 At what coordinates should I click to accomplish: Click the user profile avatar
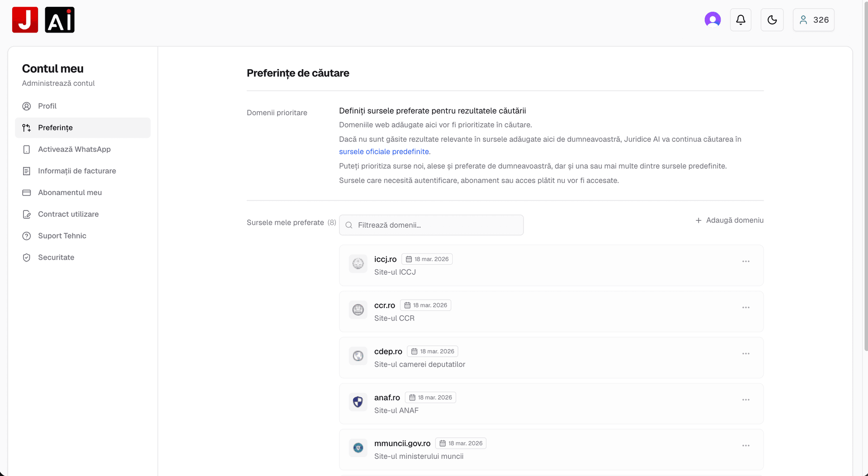712,19
